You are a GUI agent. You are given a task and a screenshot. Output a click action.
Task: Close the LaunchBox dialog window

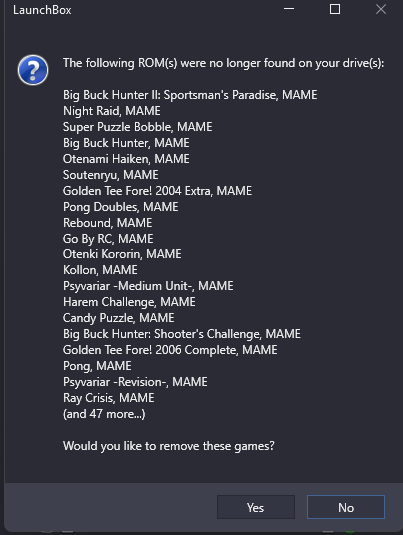pos(381,9)
